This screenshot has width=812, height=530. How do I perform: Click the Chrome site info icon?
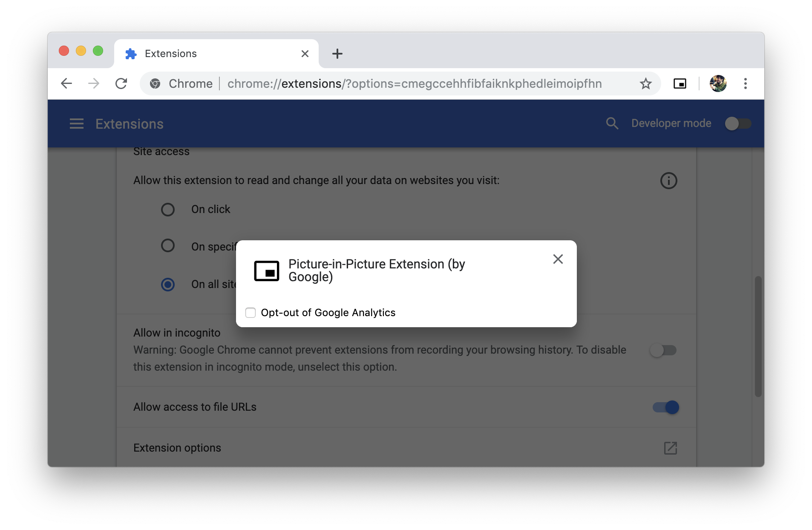[155, 84]
